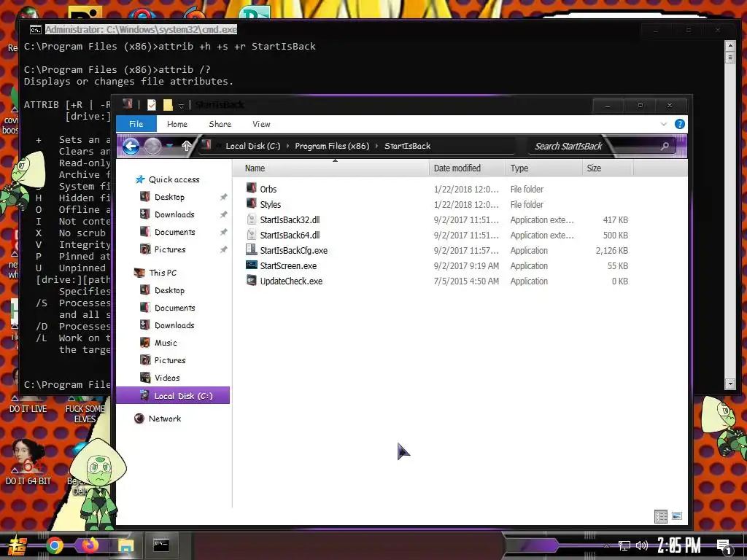Go up one folder level arrow
Viewport: 747px width, 560px height.
(x=186, y=146)
